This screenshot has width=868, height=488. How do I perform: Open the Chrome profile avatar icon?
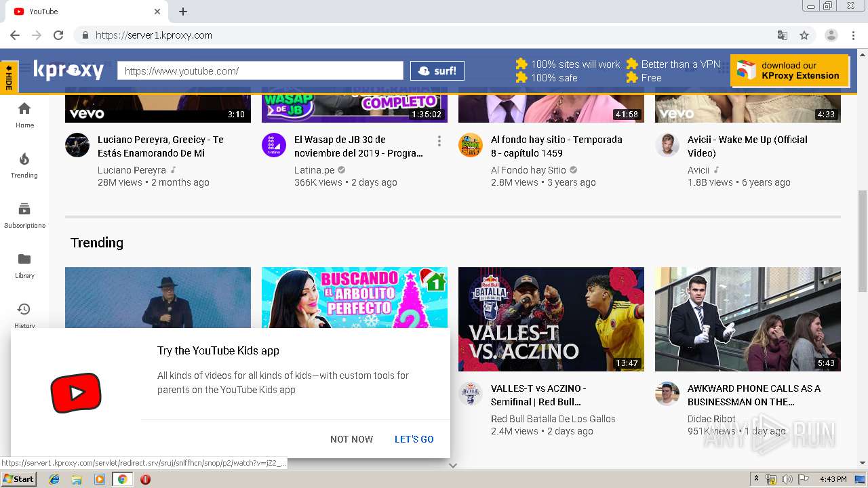point(831,35)
